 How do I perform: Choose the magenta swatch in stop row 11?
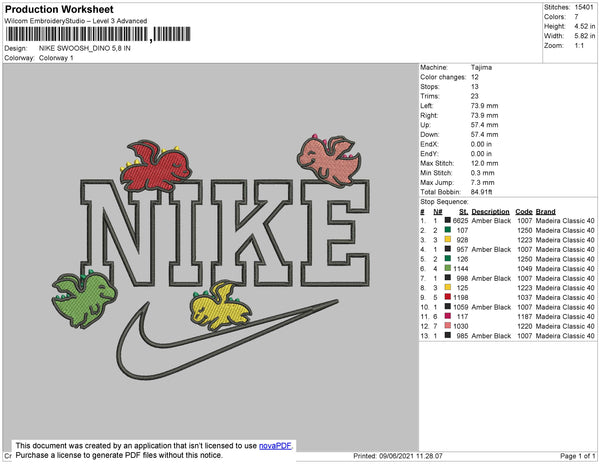[x=448, y=316]
